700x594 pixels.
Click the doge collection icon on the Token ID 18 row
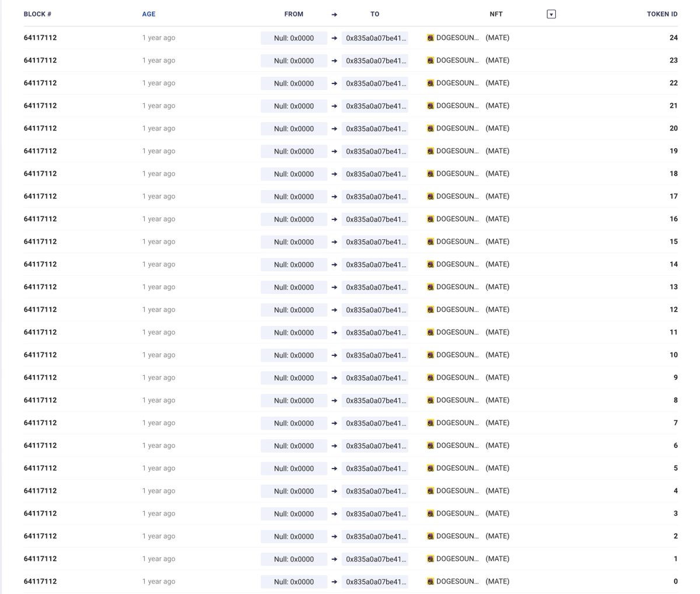click(x=430, y=173)
